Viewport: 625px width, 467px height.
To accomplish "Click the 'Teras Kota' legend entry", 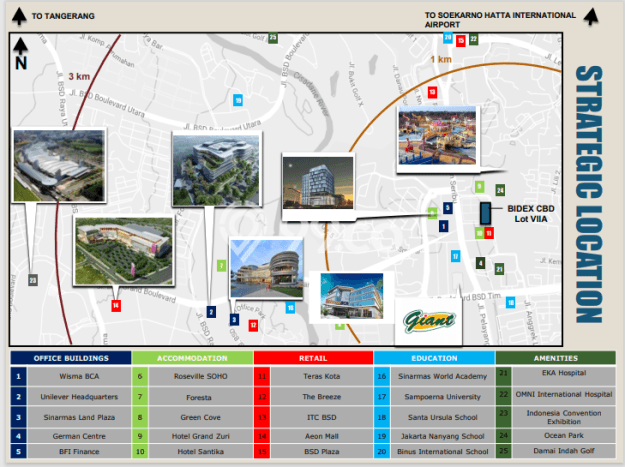I will [x=322, y=376].
